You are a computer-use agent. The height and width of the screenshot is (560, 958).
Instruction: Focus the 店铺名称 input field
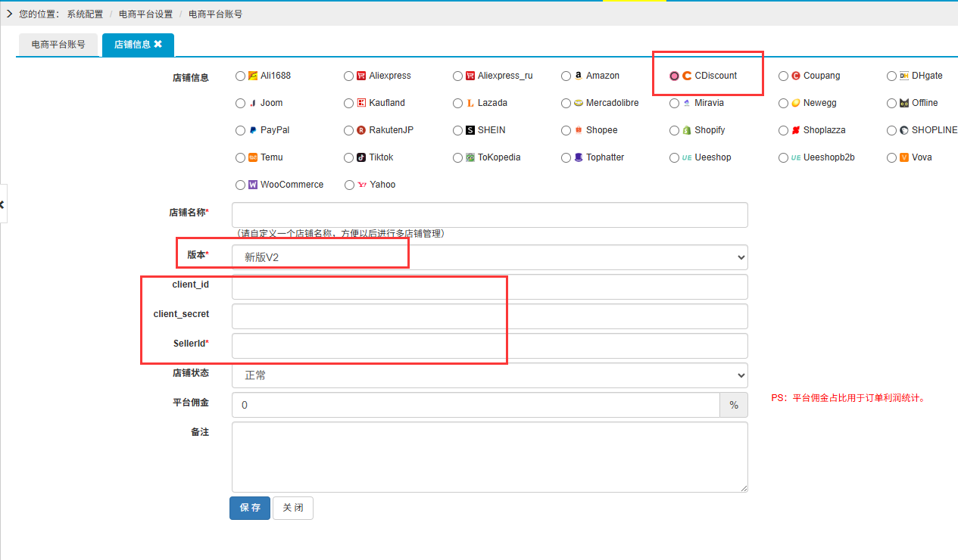490,215
